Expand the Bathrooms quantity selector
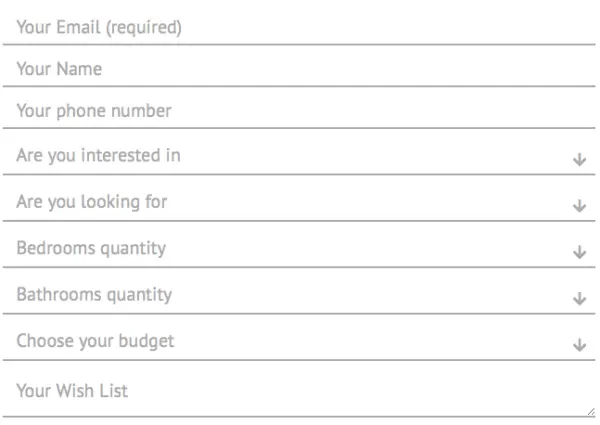This screenshot has width=600, height=425. coord(298,295)
